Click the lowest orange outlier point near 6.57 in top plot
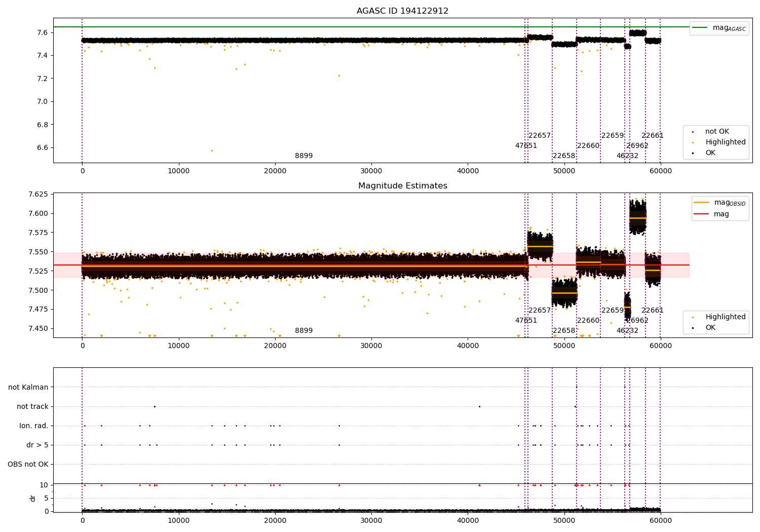 coord(212,150)
